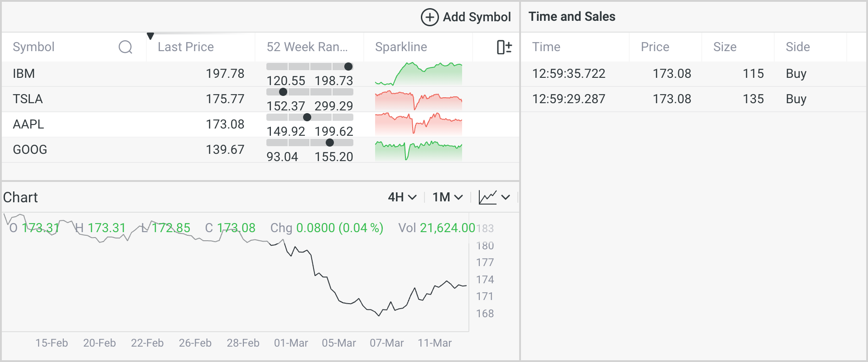Click the Time and Sales panel title
Screen dimensions: 868x362
coord(572,17)
